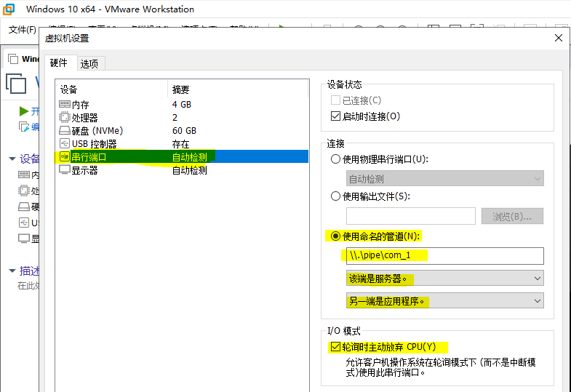Click the Windows 10 VM tab icon

[13, 59]
